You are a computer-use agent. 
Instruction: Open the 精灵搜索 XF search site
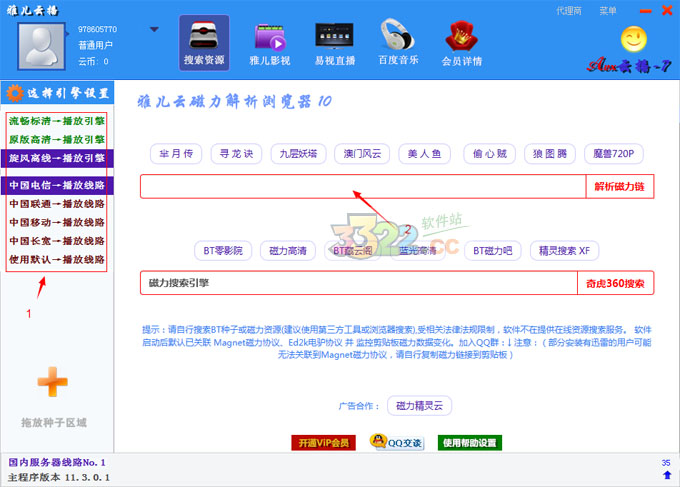pyautogui.click(x=564, y=251)
